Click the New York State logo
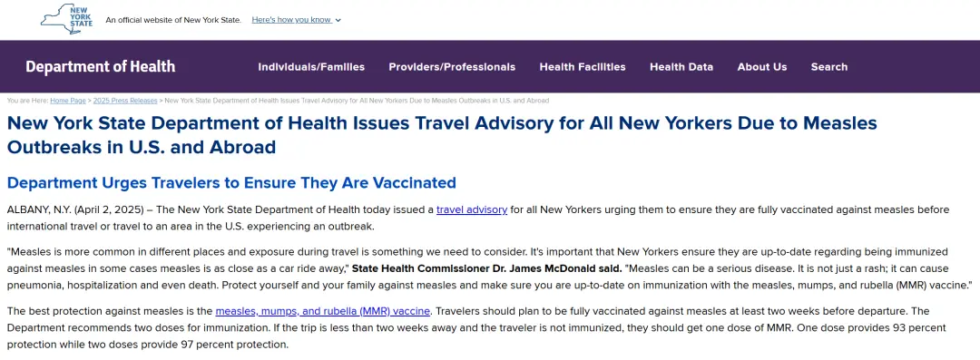Screen dimensions: 980x360 click(x=67, y=19)
